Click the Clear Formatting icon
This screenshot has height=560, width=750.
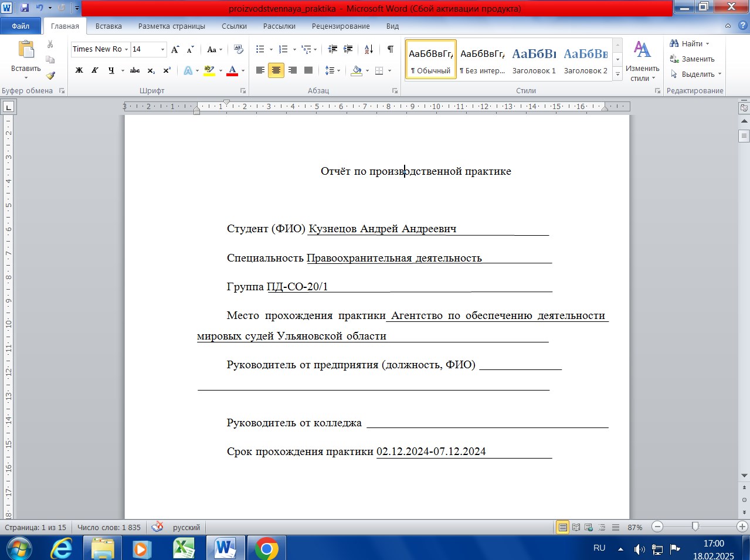pyautogui.click(x=238, y=49)
